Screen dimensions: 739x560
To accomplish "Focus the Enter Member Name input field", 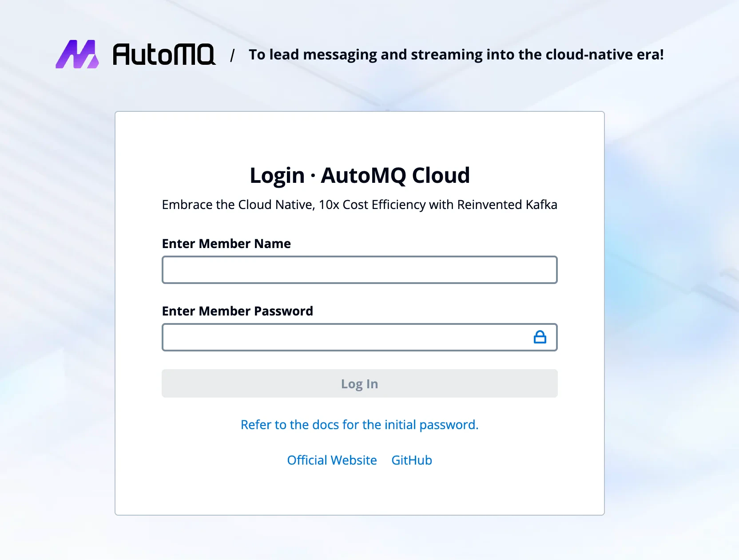I will click(360, 270).
